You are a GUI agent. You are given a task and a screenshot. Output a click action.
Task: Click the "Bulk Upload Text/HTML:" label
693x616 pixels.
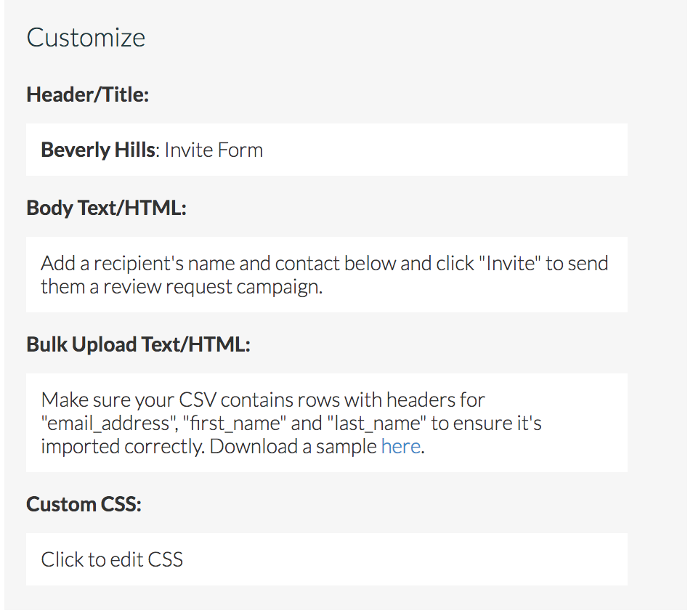(x=138, y=344)
